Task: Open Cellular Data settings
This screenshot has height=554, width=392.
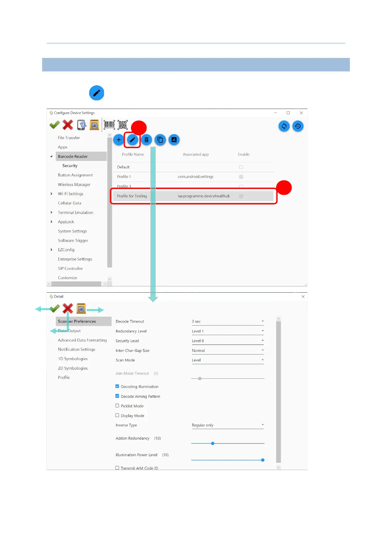Action: pos(69,203)
